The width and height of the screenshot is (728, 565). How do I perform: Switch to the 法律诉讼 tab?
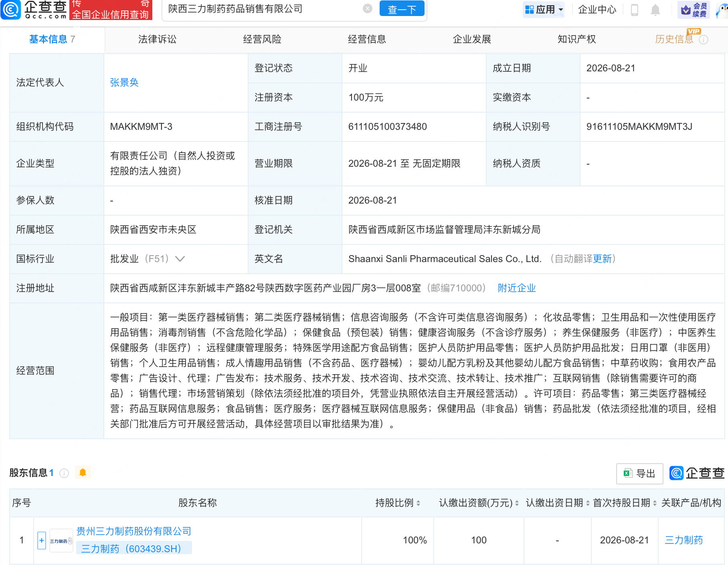pyautogui.click(x=157, y=39)
